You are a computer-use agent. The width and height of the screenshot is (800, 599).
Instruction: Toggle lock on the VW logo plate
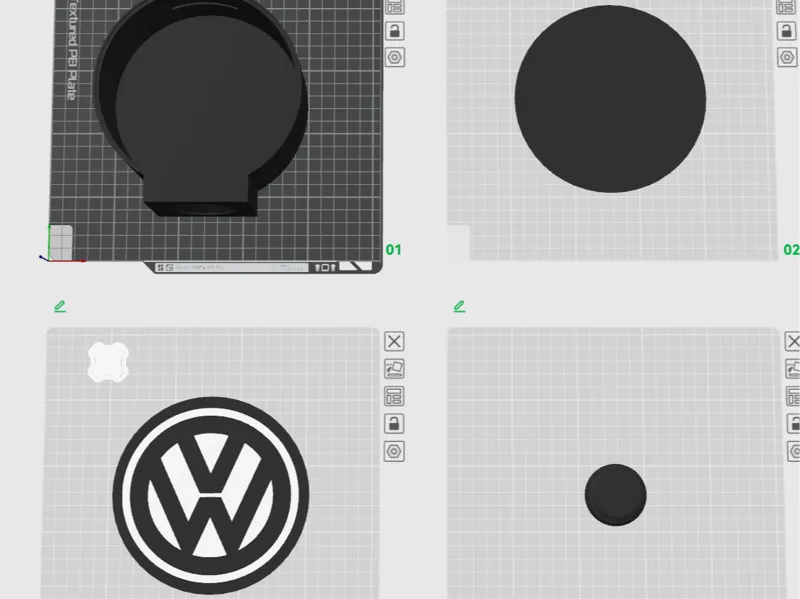[394, 423]
